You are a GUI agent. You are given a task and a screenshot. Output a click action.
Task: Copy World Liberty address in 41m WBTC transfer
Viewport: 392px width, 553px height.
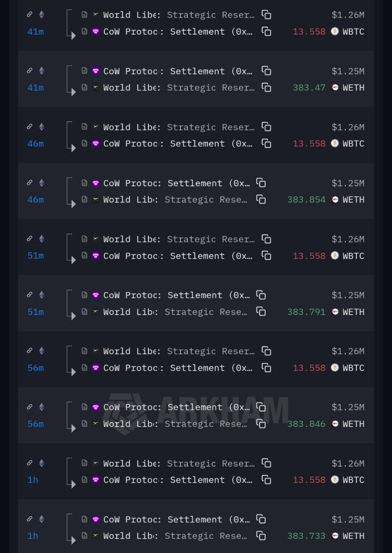coord(266,15)
